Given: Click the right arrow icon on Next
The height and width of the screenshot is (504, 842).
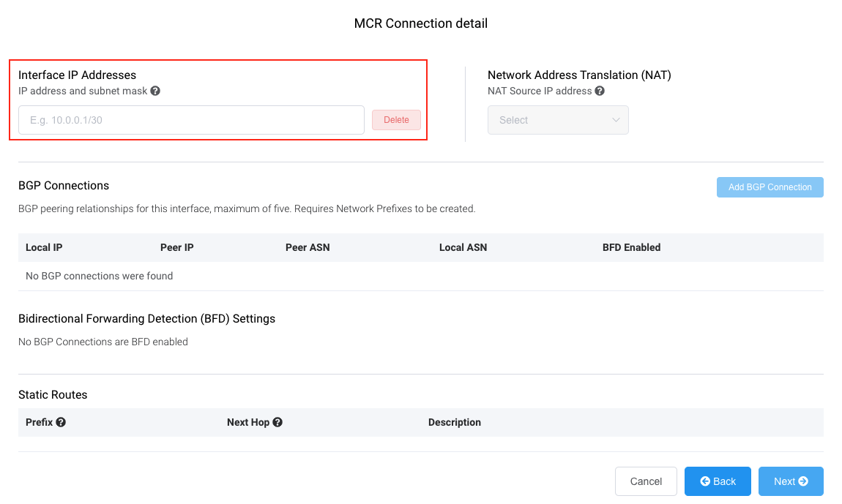Looking at the screenshot, I should coord(803,481).
